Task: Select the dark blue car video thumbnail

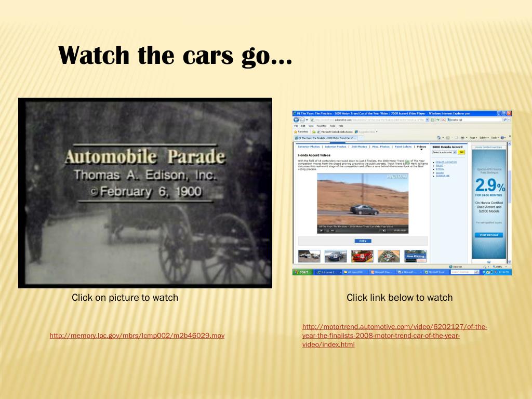Action: [x=336, y=256]
